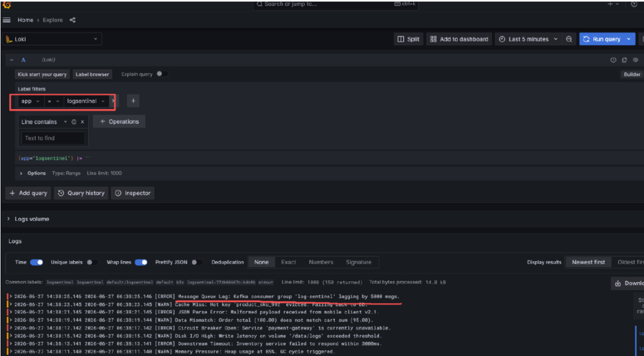644x356 pixels.
Task: Open the Label browser
Action: click(92, 75)
